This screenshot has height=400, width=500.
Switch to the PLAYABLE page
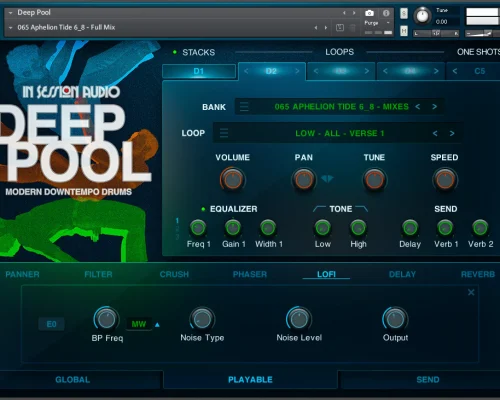(250, 380)
